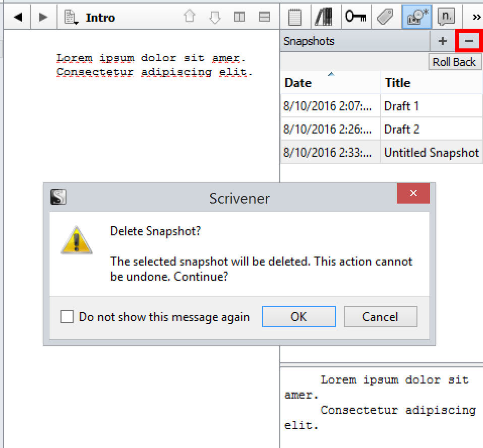
Task: Open the Intro document icon dropdown
Action: click(x=71, y=18)
